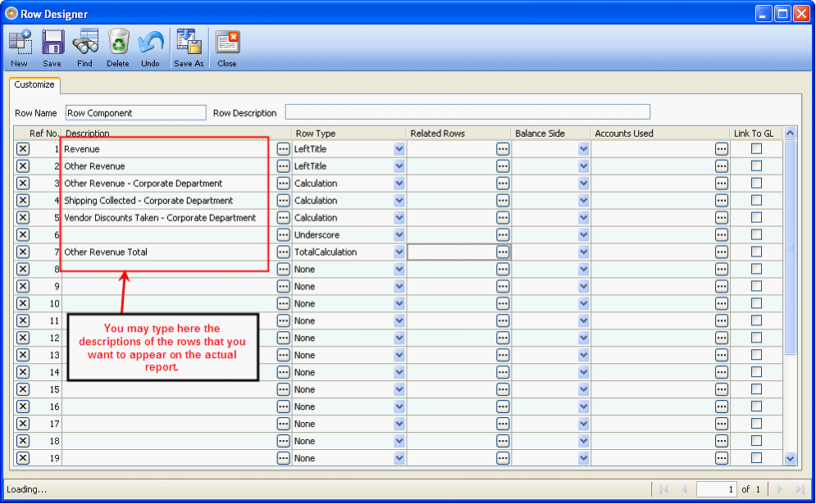Enable Link To GL for row 4
816x504 pixels.
point(757,200)
